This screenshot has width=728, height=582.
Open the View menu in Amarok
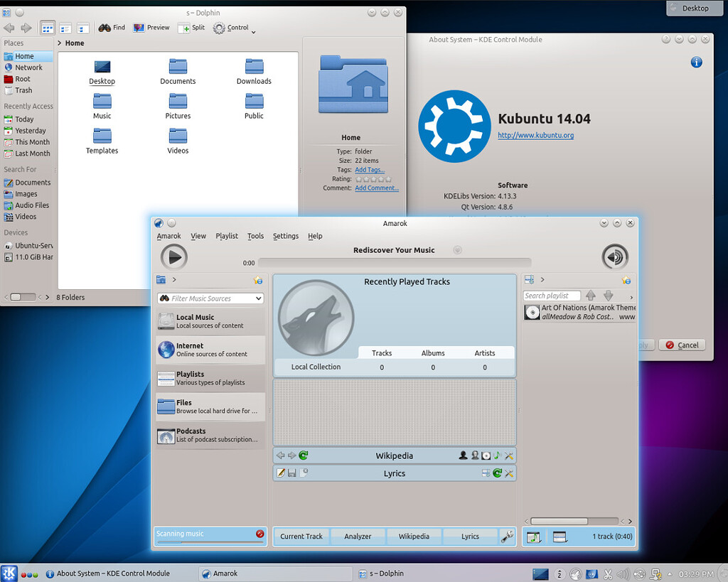pos(198,236)
